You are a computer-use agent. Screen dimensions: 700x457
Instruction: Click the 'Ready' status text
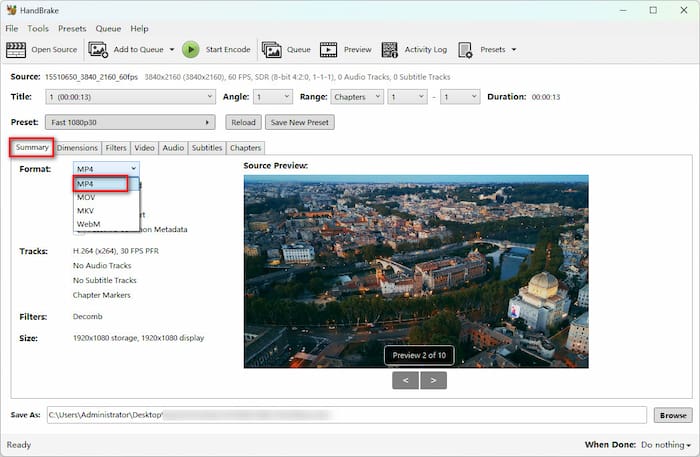(x=19, y=445)
